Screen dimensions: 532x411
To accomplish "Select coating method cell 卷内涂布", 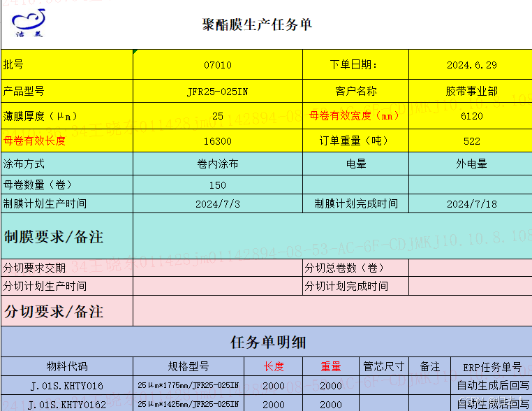I will click(218, 164).
